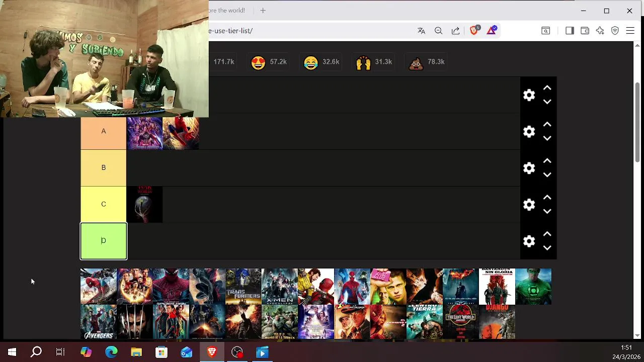Click the 171.7k reaction count
Image resolution: width=644 pixels, height=362 pixels.
click(223, 62)
